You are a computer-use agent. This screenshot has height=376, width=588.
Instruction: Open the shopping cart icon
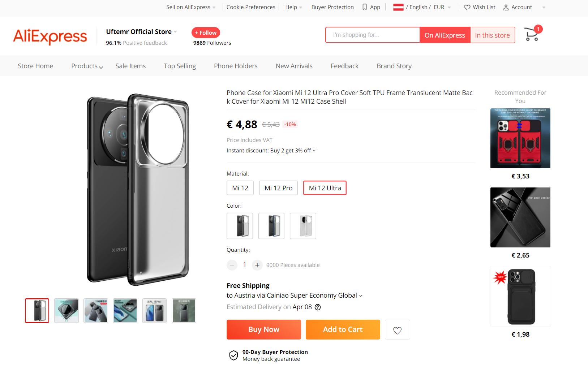pyautogui.click(x=532, y=35)
